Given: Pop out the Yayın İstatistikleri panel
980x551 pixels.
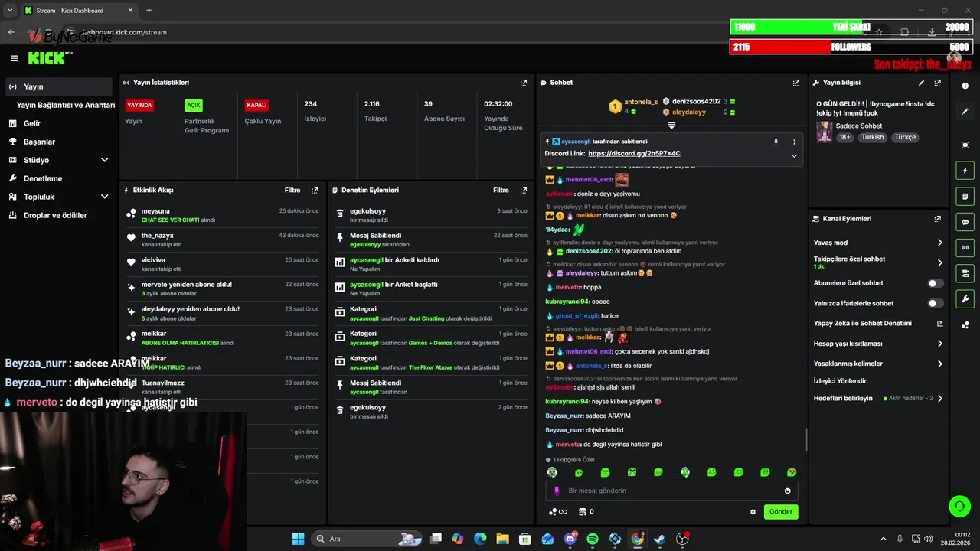Looking at the screenshot, I should tap(524, 83).
